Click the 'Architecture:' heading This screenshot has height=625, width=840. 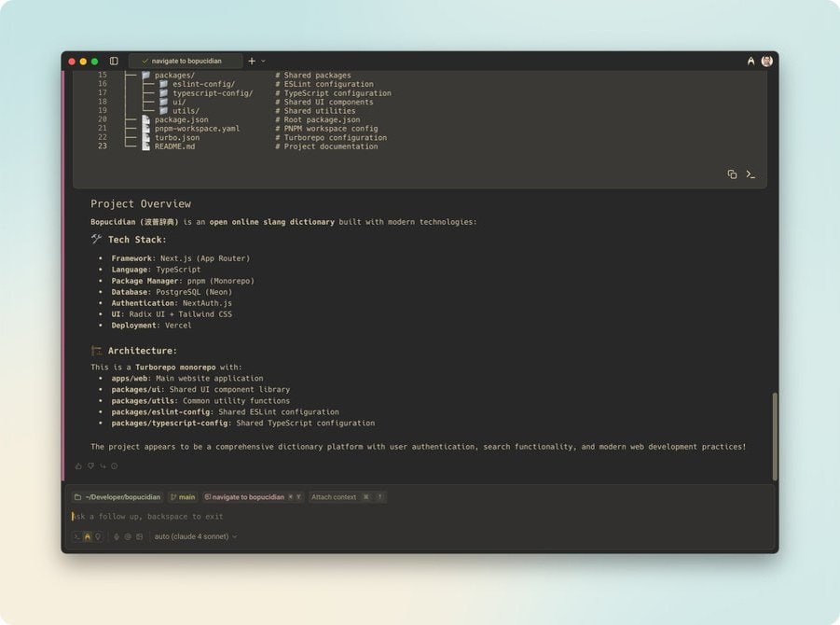[143, 351]
